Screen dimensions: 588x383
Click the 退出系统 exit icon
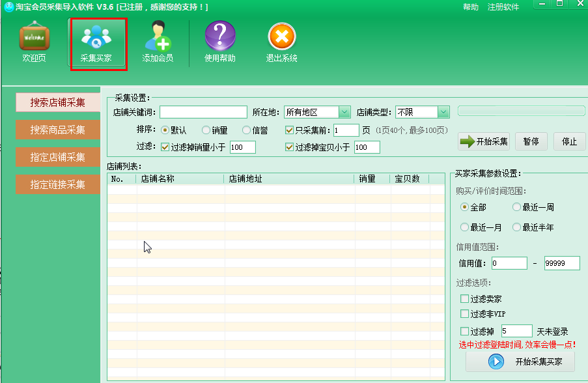click(x=282, y=36)
